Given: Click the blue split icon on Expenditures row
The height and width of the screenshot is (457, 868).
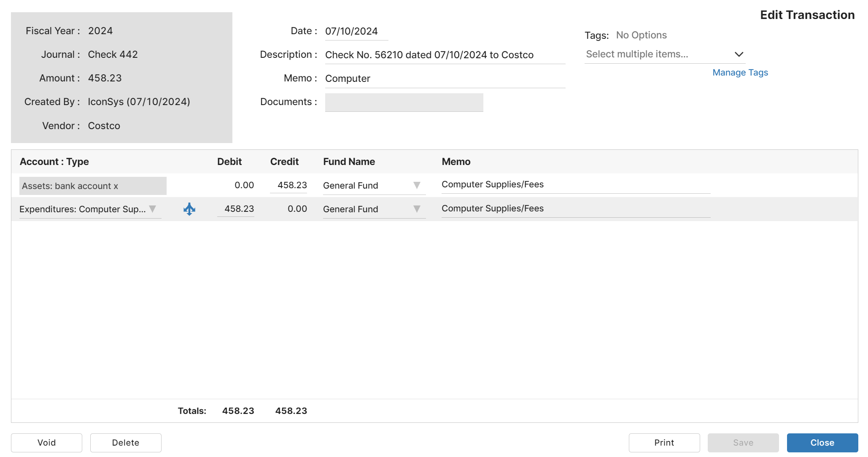Looking at the screenshot, I should click(x=189, y=209).
